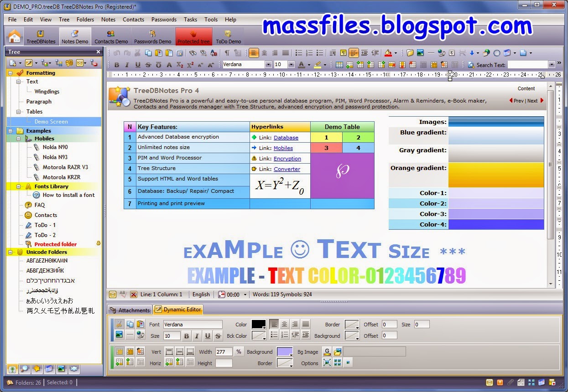Click the numbered list icon in top toolbar
568x392 pixels.
(309, 53)
